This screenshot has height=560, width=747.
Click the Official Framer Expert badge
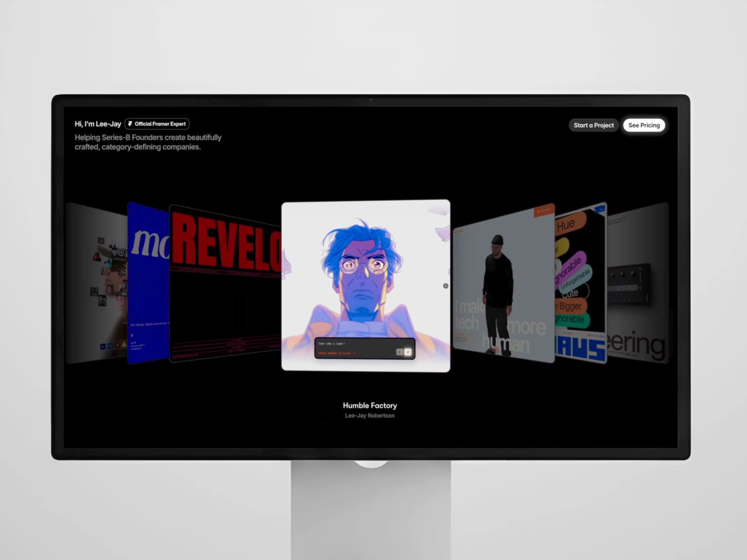[x=157, y=124]
